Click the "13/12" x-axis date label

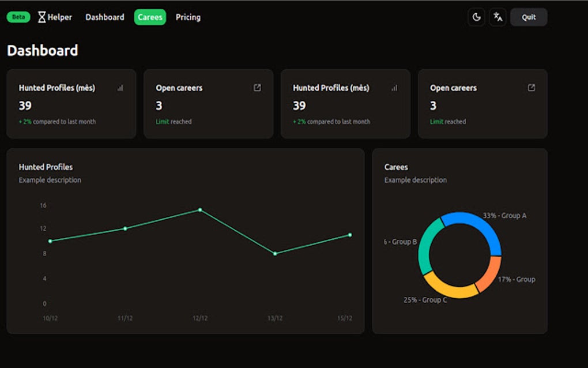275,318
